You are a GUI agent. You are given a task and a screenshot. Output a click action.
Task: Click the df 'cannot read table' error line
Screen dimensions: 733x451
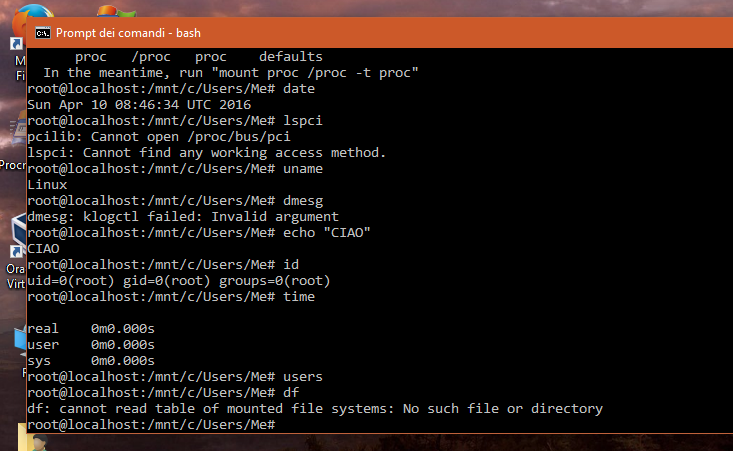tap(315, 409)
